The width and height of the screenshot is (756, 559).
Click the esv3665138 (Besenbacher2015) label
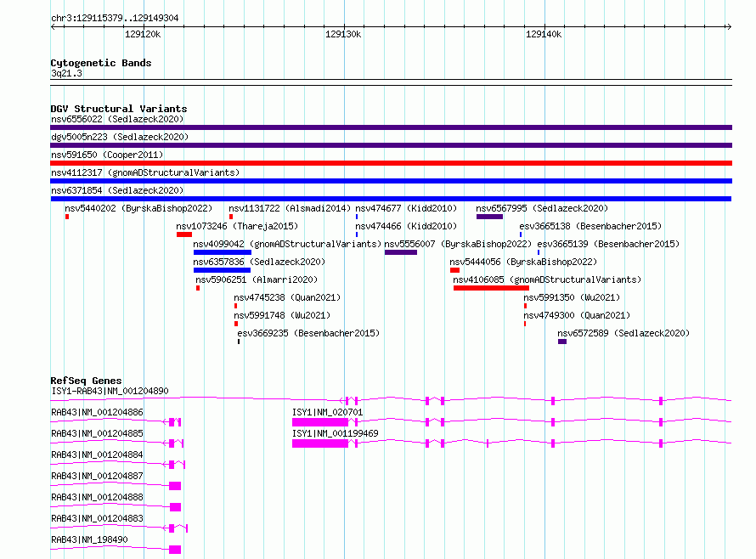(x=590, y=226)
